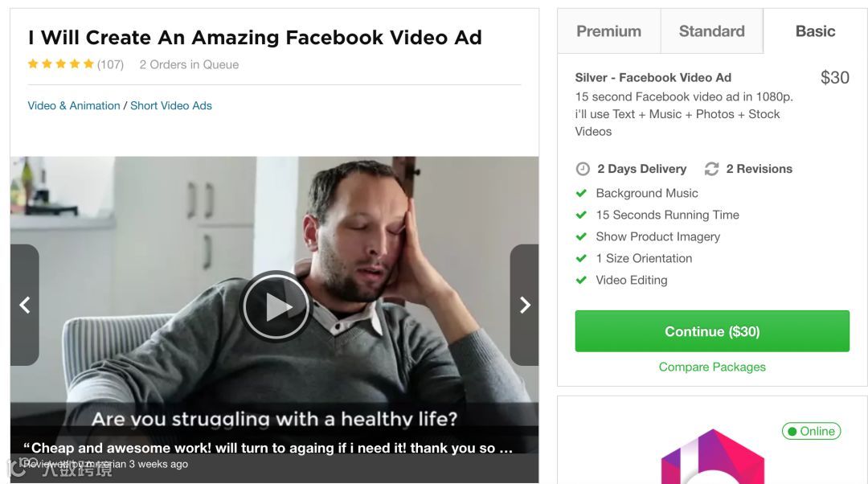The image size is (868, 484).
Task: Select the Basic package tab
Action: (x=816, y=31)
